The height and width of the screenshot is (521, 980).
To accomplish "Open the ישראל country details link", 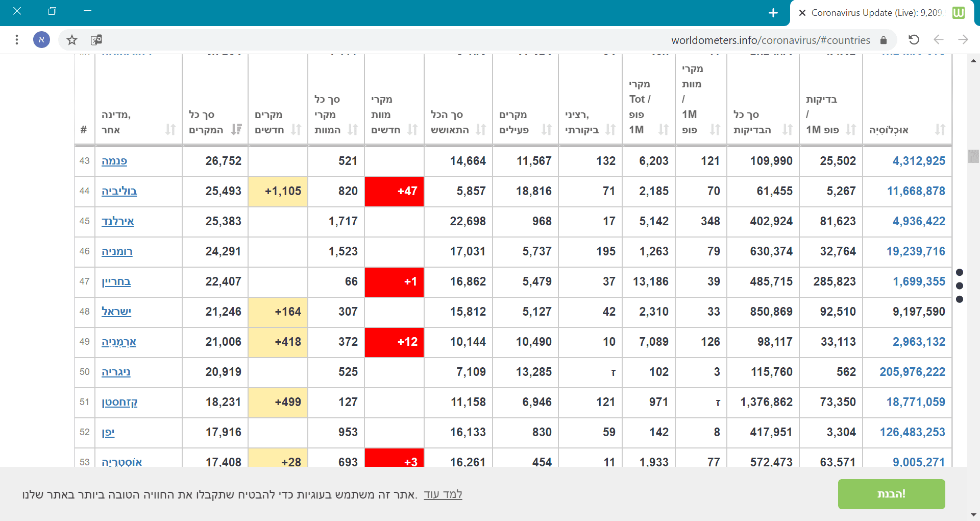I will click(x=116, y=312).
